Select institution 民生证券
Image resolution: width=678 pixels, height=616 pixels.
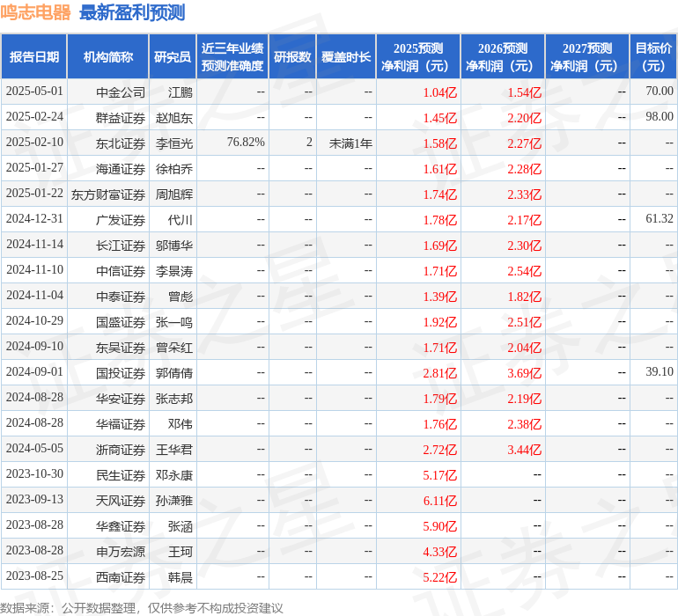click(x=121, y=474)
